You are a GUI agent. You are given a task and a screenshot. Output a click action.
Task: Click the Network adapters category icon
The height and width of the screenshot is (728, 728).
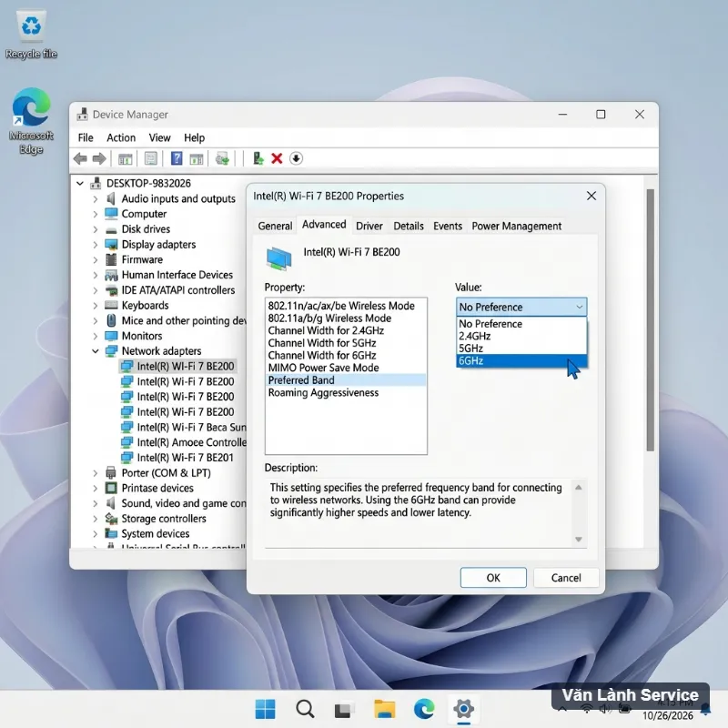point(111,351)
